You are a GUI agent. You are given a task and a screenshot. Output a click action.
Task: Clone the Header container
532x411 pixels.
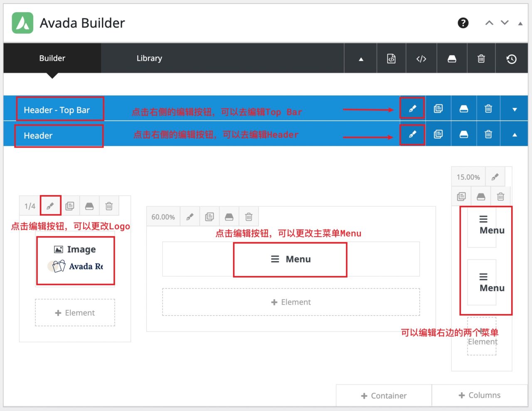coord(438,134)
